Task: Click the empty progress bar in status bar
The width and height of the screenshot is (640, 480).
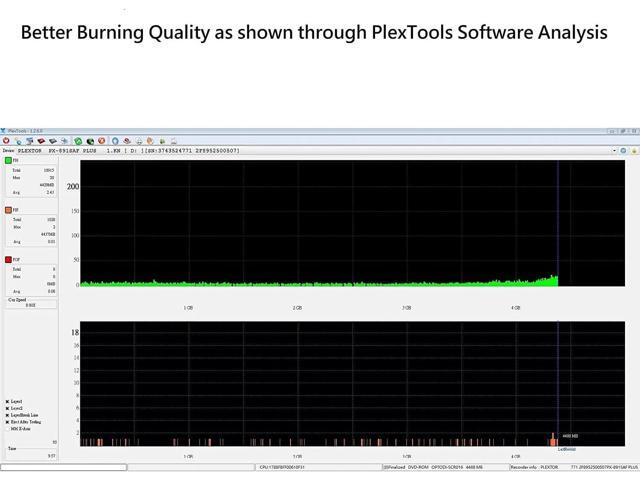Action: (64, 467)
